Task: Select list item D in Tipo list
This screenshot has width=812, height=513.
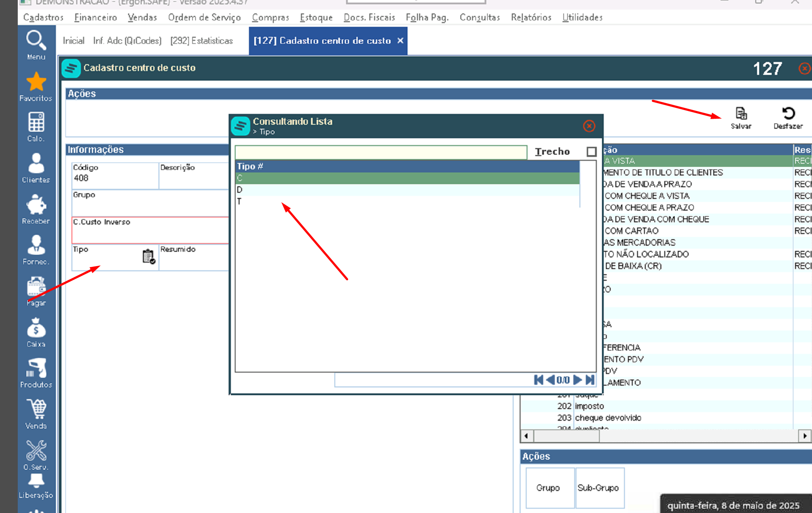Action: [407, 190]
